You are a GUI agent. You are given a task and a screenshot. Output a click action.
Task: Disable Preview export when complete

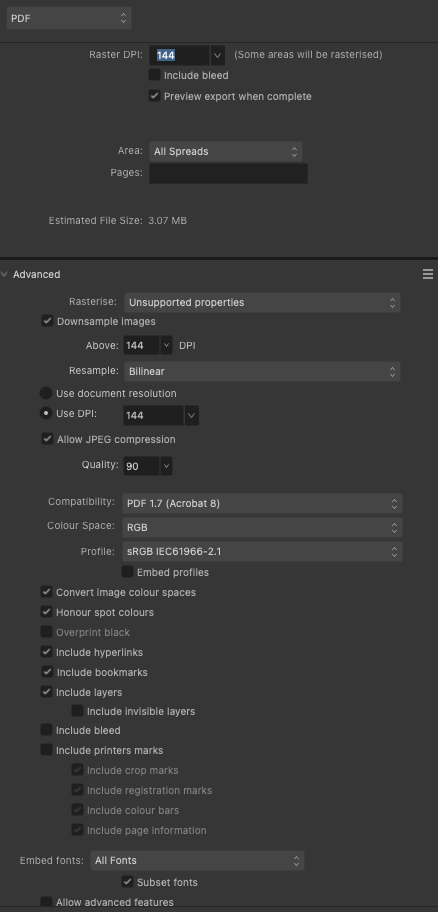tap(154, 96)
